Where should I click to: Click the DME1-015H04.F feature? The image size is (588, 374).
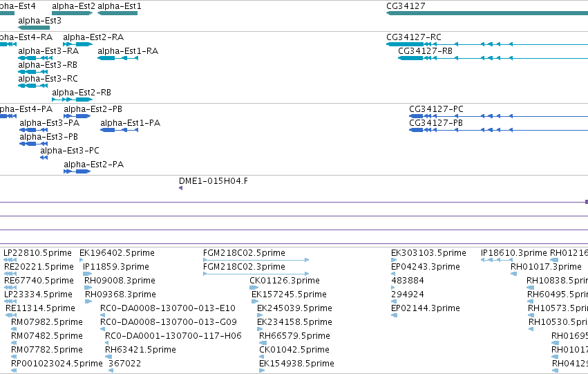pos(181,188)
